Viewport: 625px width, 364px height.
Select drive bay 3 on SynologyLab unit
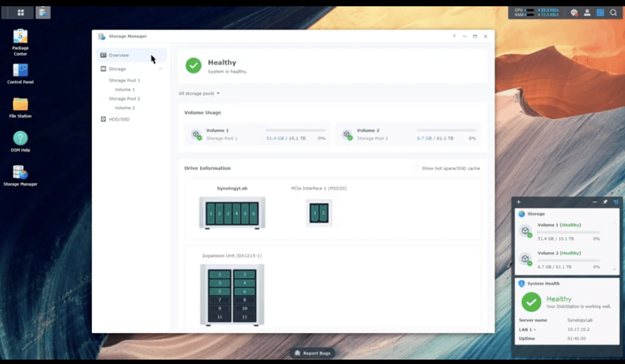point(228,214)
